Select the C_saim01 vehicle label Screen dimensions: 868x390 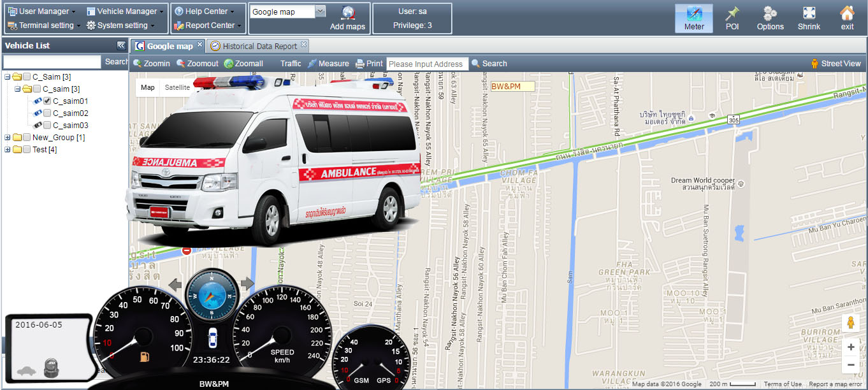70,101
